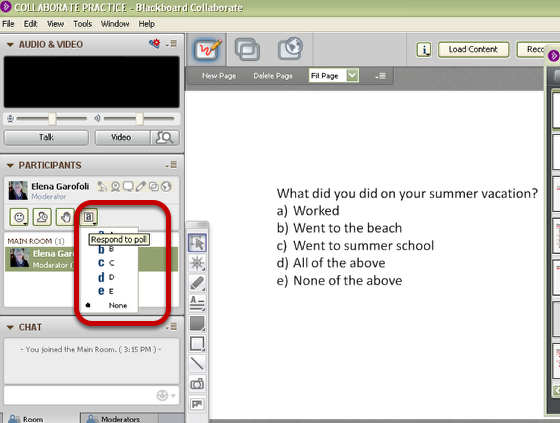The image size is (560, 423).
Task: Toggle the Talk microphone button
Action: [46, 138]
